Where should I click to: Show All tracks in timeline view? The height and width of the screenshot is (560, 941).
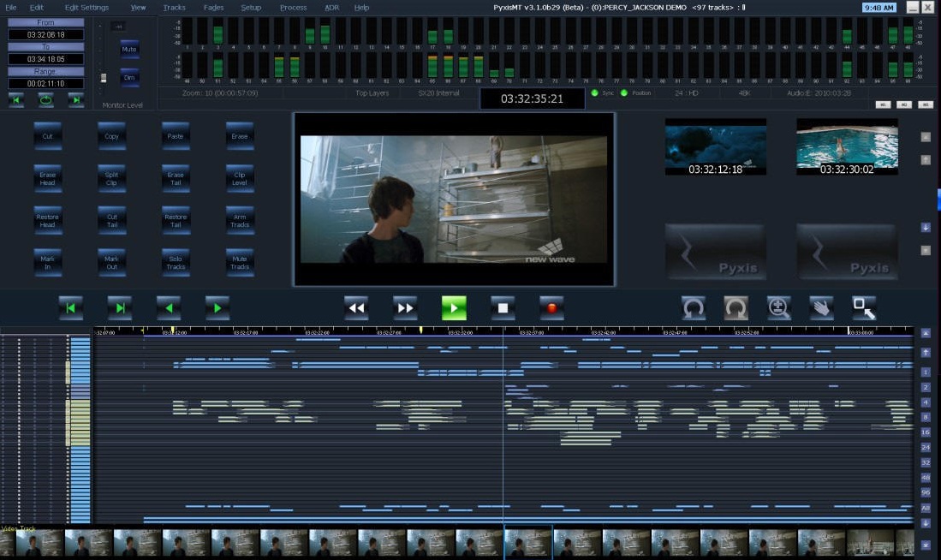point(926,508)
